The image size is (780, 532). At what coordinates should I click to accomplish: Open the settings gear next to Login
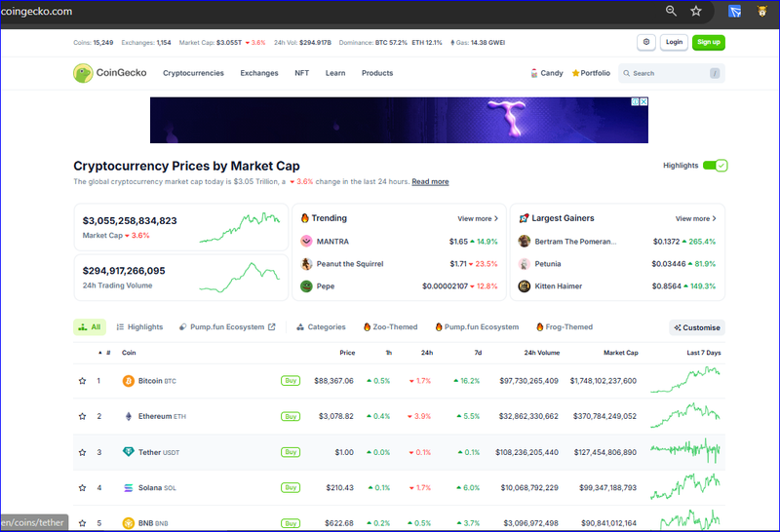tap(646, 42)
